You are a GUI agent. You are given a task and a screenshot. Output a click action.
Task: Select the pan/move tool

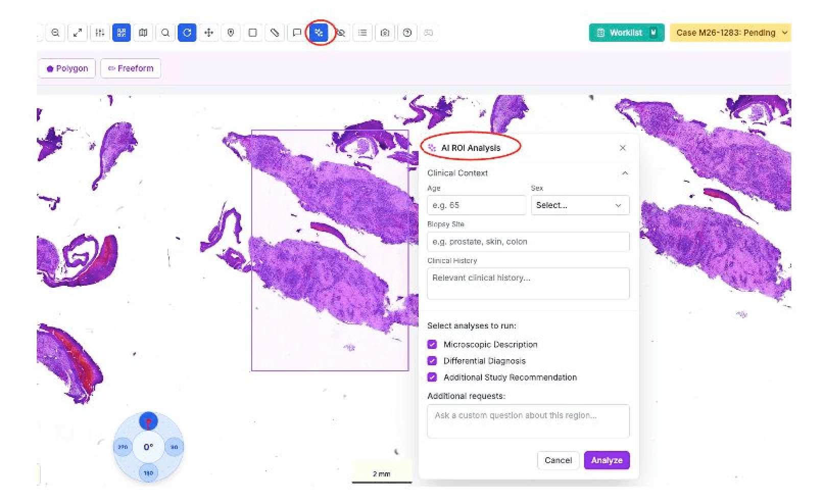[x=209, y=33]
